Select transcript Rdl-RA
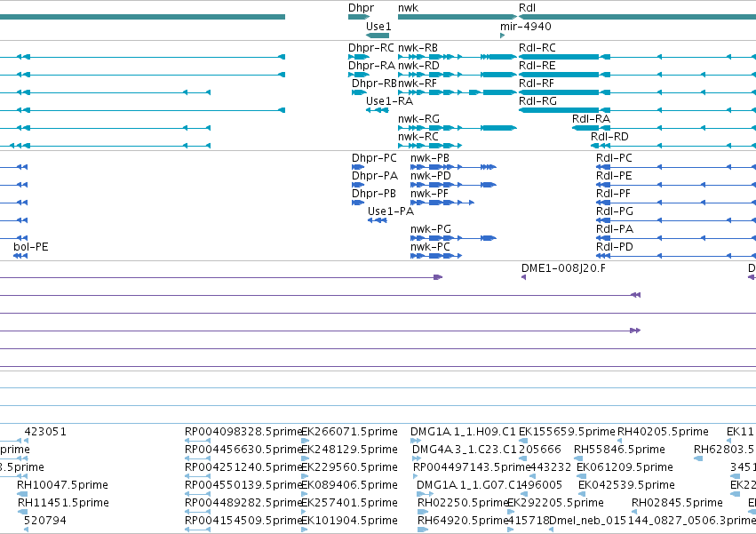This screenshot has height=534, width=756. click(x=591, y=119)
